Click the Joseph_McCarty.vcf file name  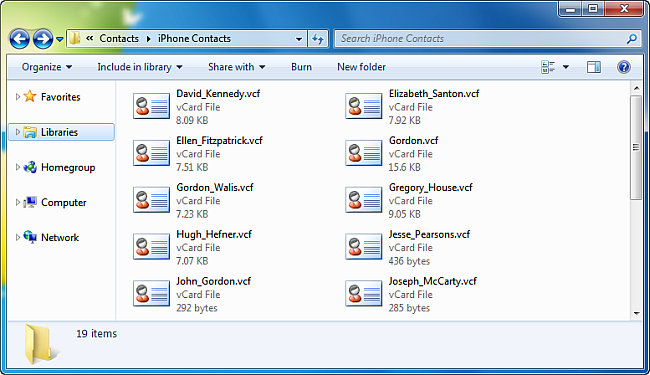point(432,281)
